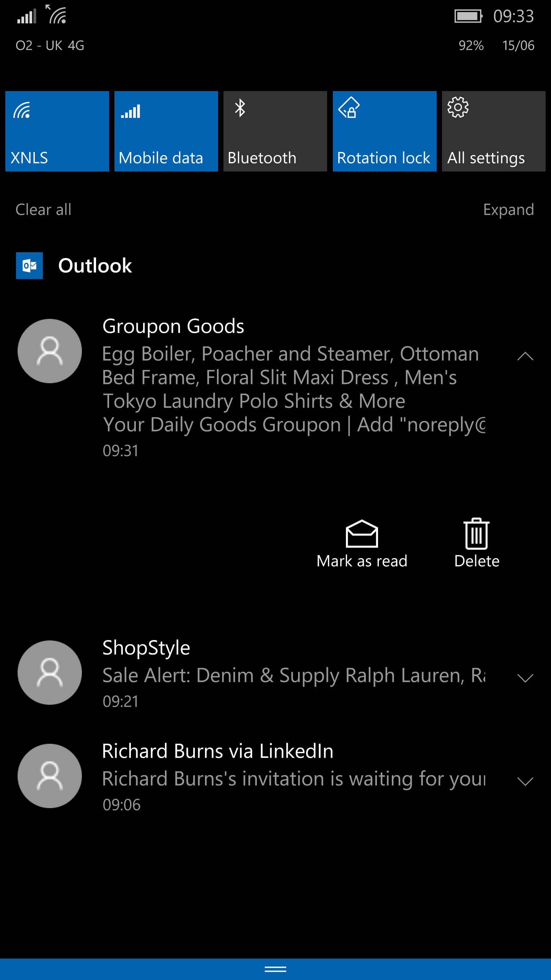Tap Expand quick actions
This screenshot has width=551, height=980.
pos(509,210)
